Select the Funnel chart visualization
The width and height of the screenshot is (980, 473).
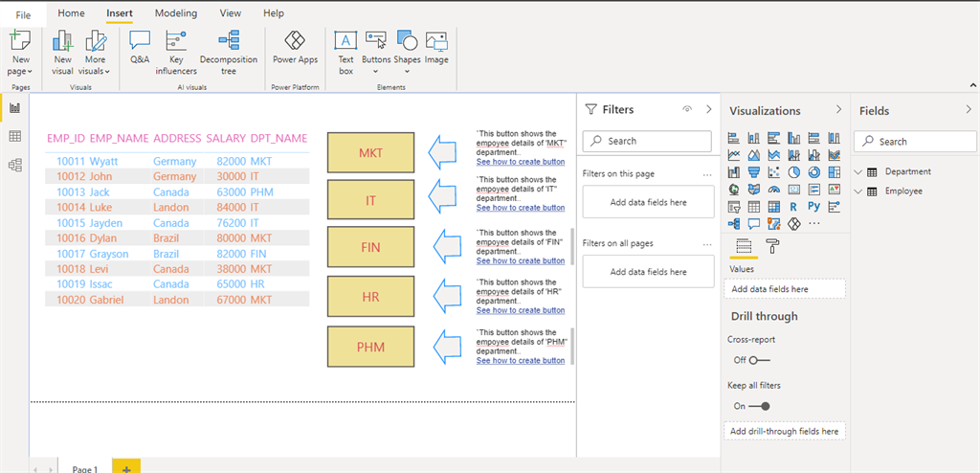[754, 171]
